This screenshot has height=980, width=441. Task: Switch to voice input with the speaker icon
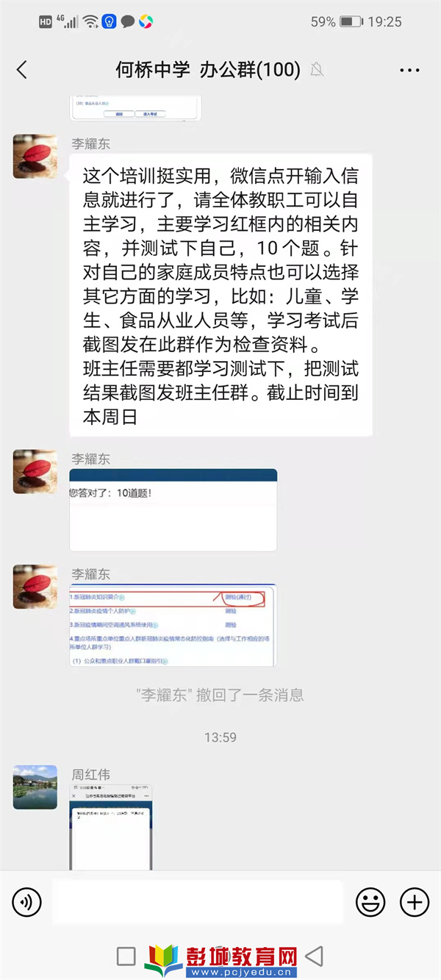[27, 902]
